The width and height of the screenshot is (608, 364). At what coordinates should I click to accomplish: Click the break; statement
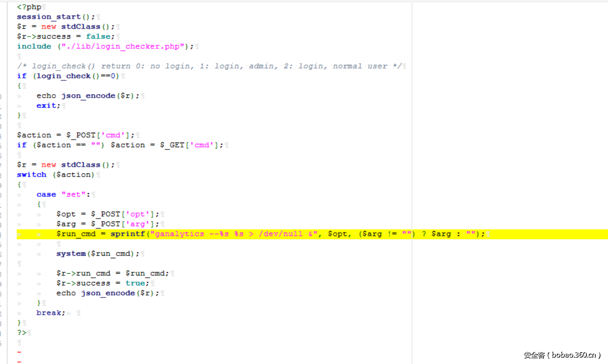49,312
